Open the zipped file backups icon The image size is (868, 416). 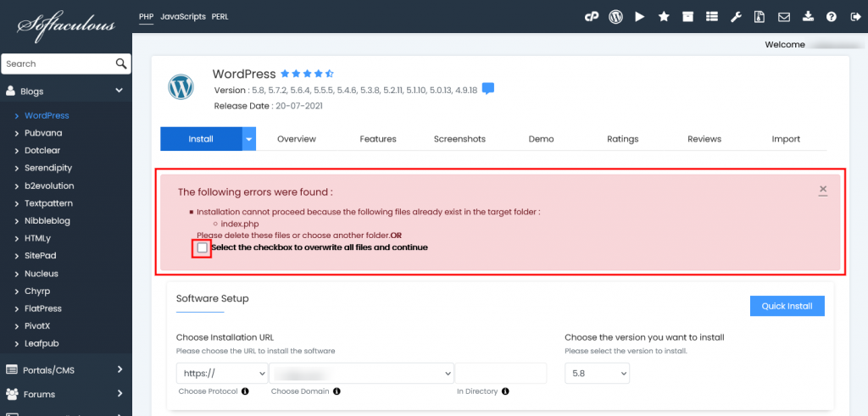[759, 17]
